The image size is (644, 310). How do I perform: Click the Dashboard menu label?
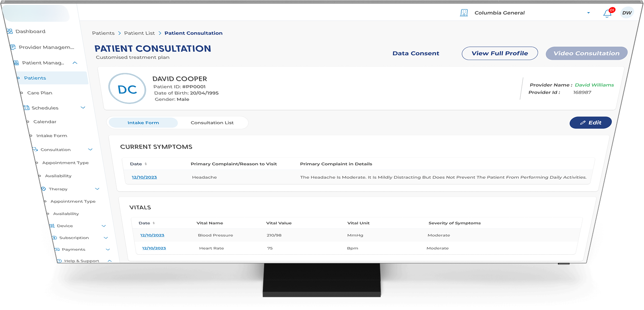point(30,31)
